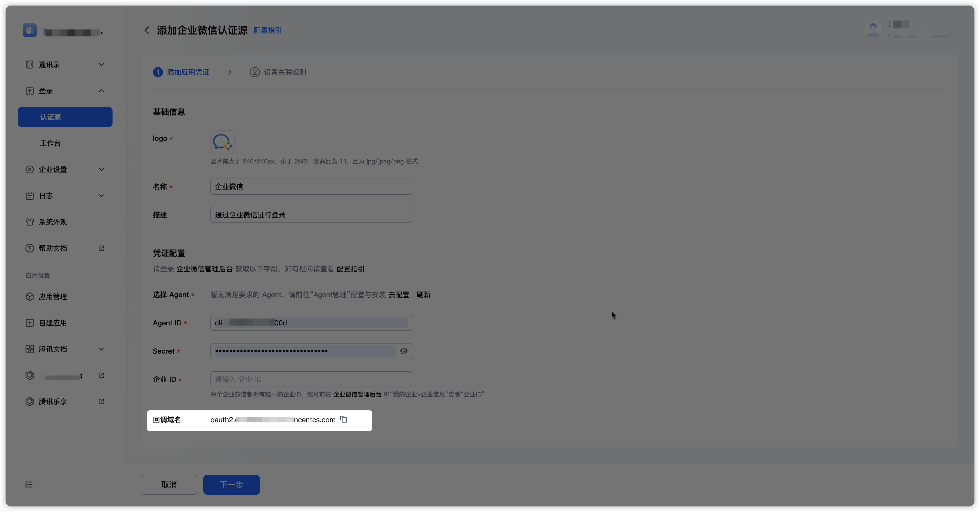Select 认证源 in the sidebar
The height and width of the screenshot is (512, 980).
[65, 117]
